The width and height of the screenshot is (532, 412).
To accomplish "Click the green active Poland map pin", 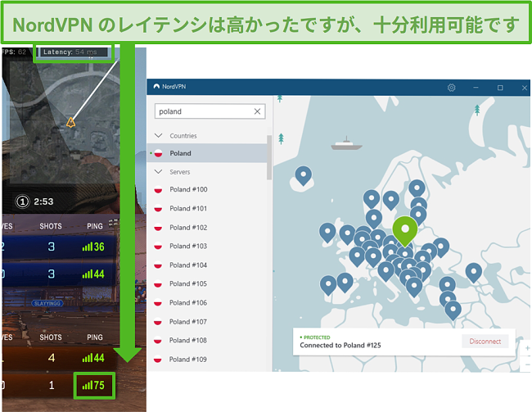I will (x=405, y=230).
